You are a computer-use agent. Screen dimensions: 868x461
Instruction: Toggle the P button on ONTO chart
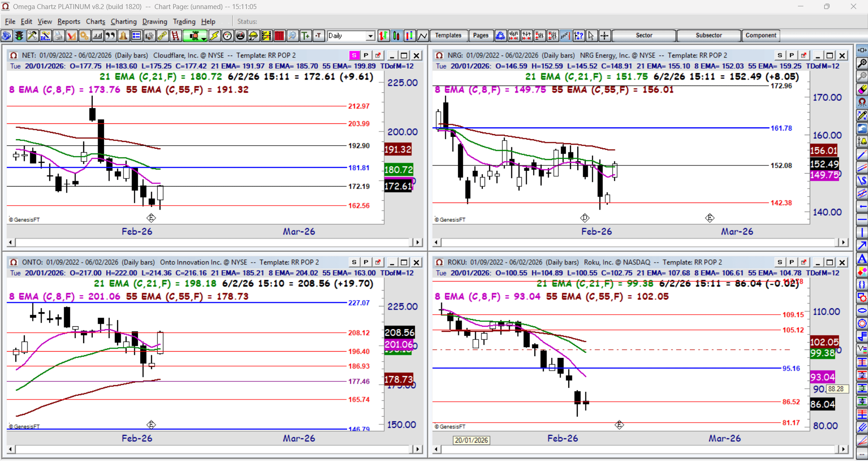coord(366,262)
